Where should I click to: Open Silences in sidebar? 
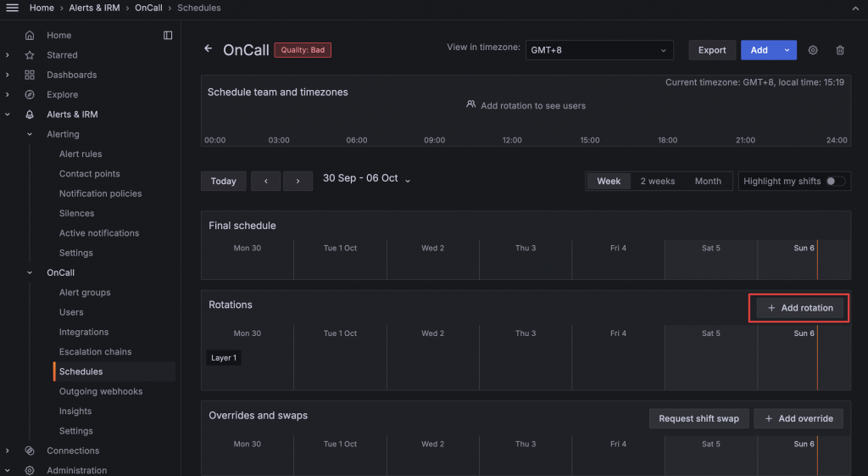pyautogui.click(x=77, y=213)
